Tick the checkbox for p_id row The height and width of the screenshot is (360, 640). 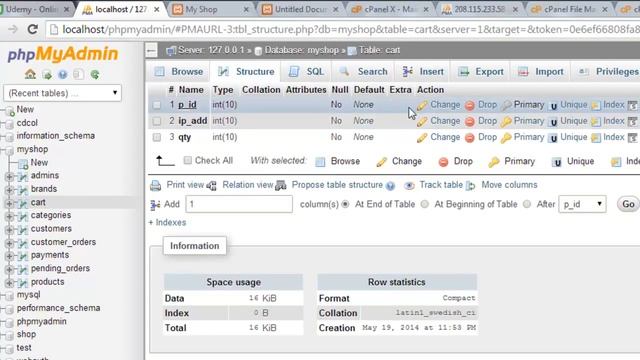(x=157, y=105)
